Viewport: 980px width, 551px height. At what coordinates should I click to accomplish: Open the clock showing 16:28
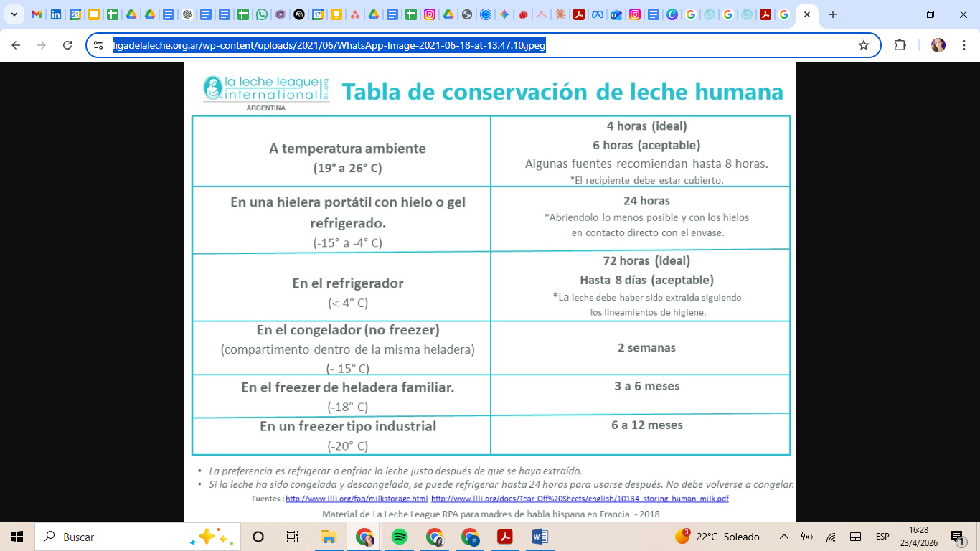point(918,537)
